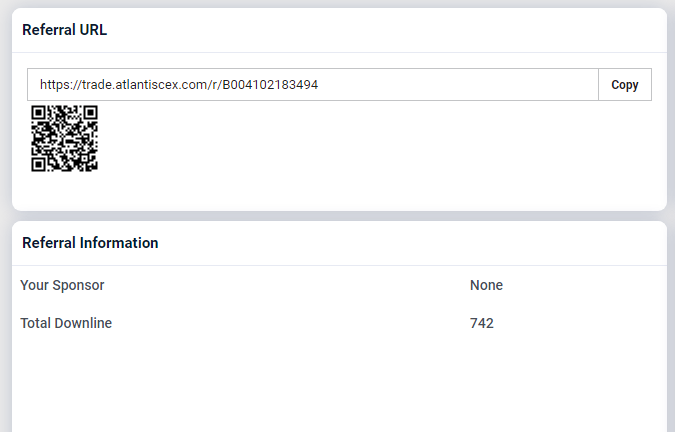Focus the box containing trade.atlantiscex.com link
Viewport: 675px width, 432px height.
tap(312, 85)
